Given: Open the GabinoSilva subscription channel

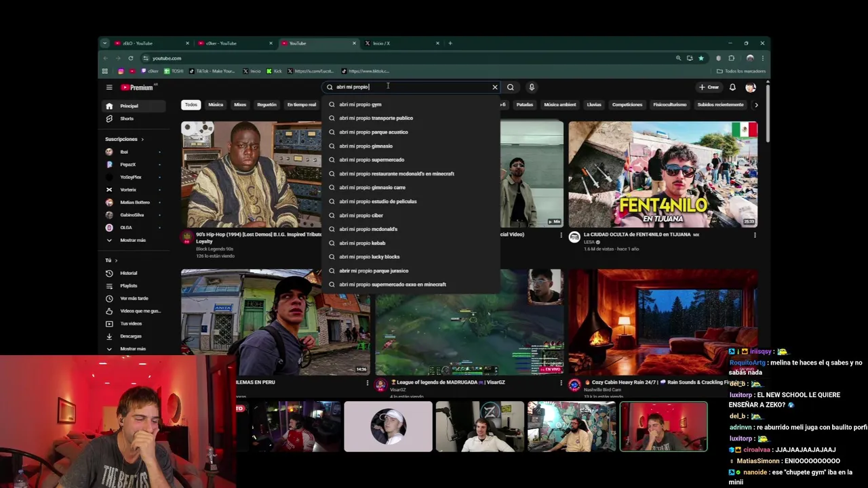Looking at the screenshot, I should [132, 215].
